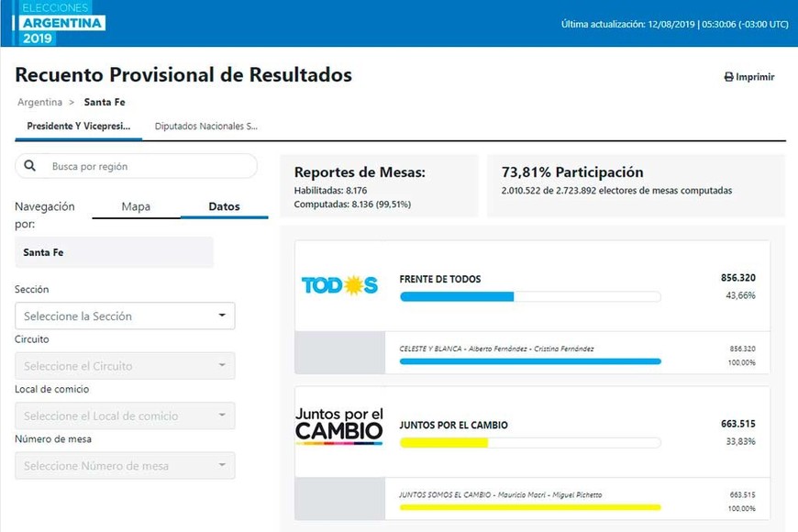
Task: Switch to Diputados Nacionales tab
Action: [x=206, y=127]
